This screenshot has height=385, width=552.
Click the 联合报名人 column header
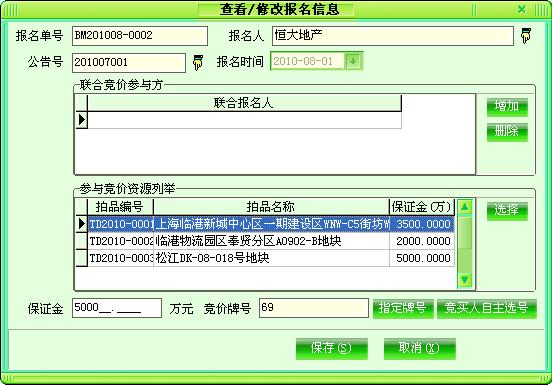(244, 103)
